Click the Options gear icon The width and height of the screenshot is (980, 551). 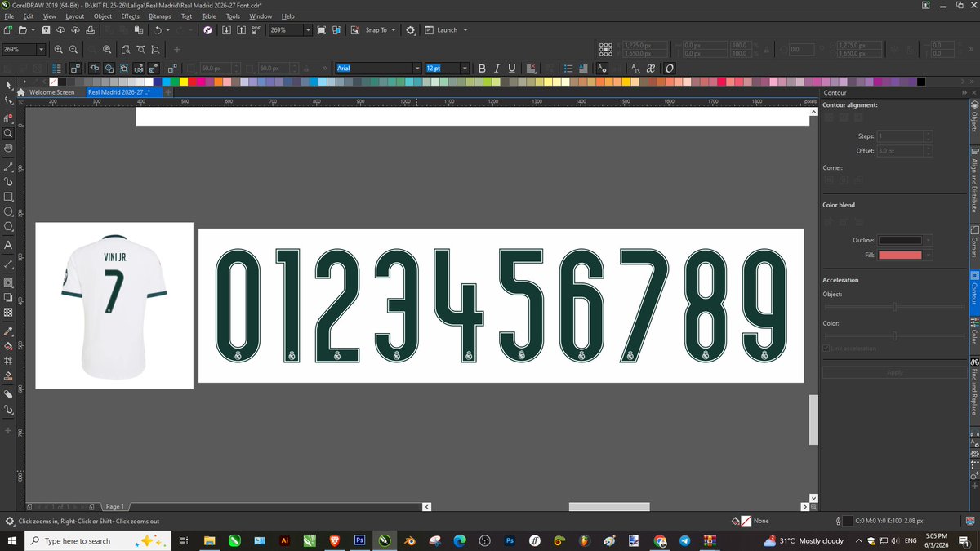coord(410,30)
